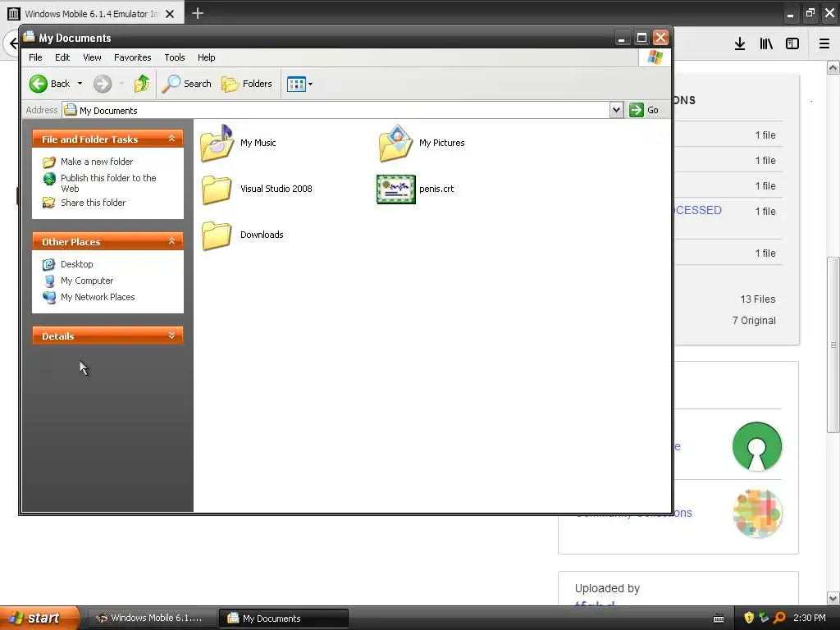The height and width of the screenshot is (630, 840).
Task: Expand the Details panel
Action: 171,336
